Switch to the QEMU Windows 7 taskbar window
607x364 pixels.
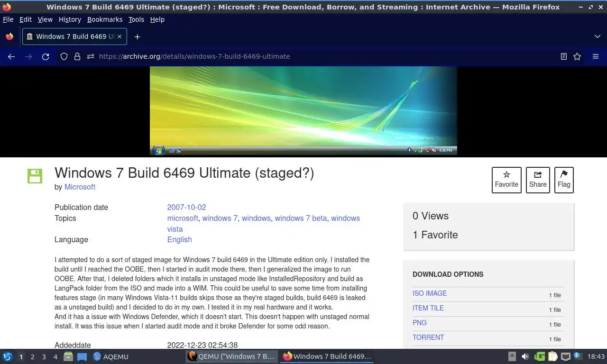point(231,356)
